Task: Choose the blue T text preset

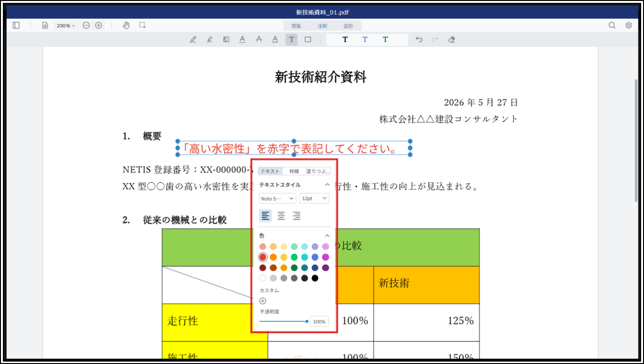Action: tap(365, 39)
